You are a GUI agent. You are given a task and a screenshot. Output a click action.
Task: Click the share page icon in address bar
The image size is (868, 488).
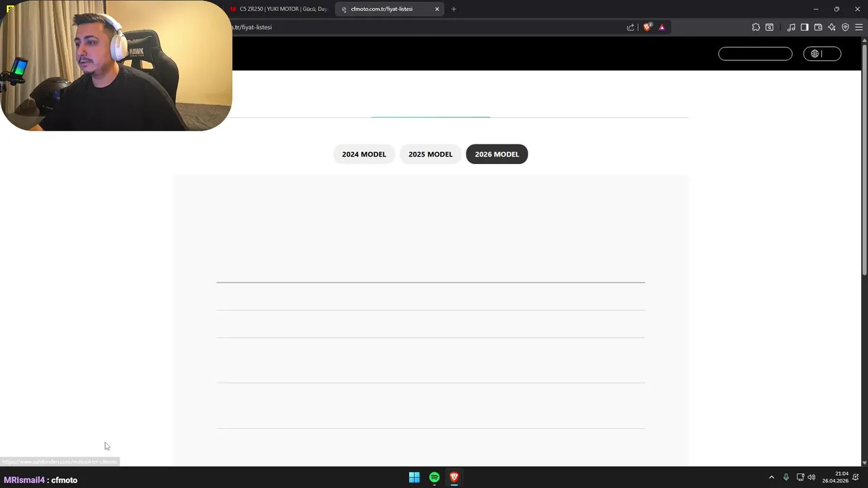click(631, 27)
